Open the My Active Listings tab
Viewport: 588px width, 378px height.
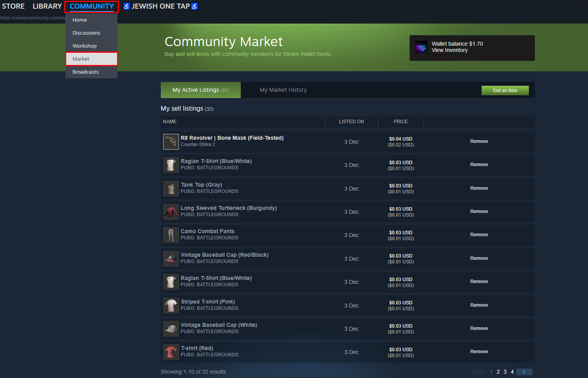200,90
